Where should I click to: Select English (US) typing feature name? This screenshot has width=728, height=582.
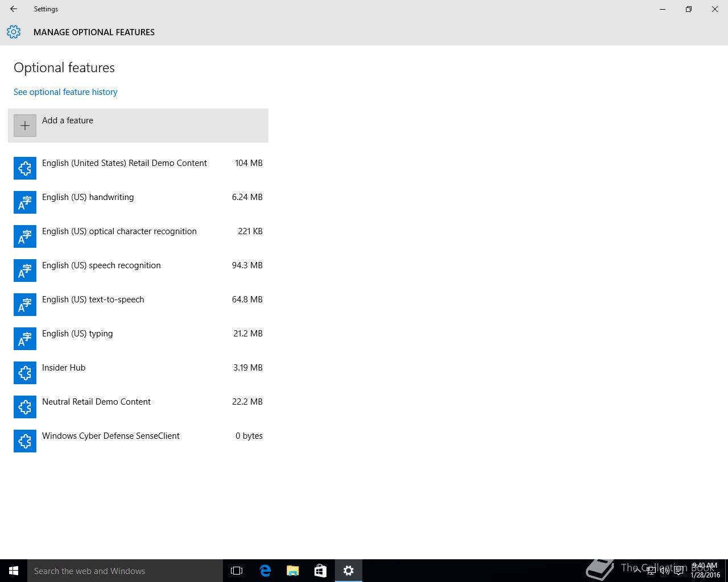pyautogui.click(x=77, y=334)
